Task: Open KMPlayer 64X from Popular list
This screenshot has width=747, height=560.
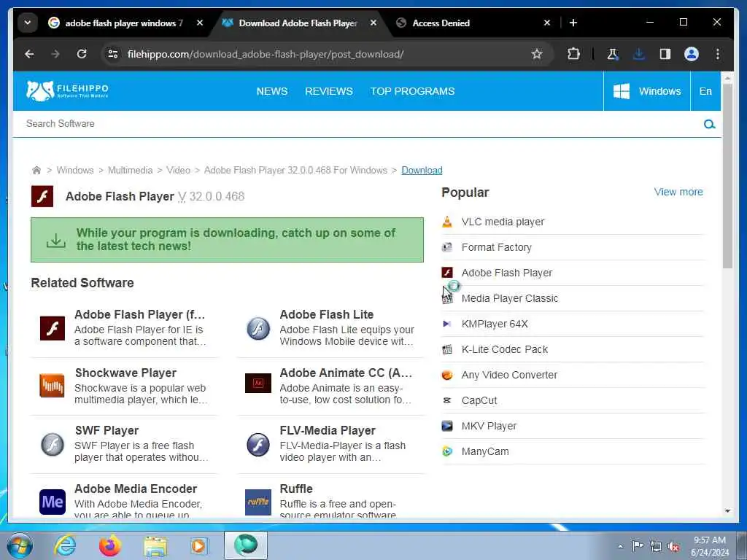Action: point(495,324)
